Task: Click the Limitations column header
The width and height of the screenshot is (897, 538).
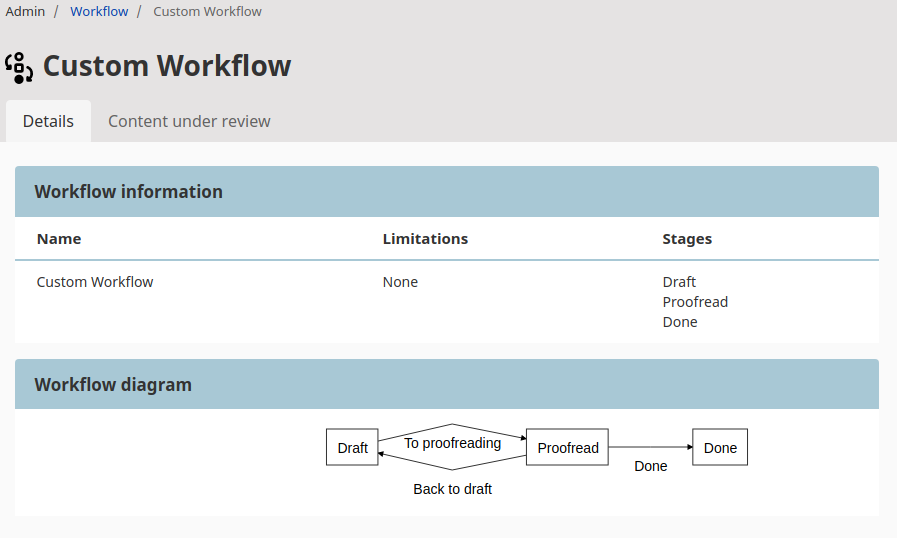Action: (425, 239)
